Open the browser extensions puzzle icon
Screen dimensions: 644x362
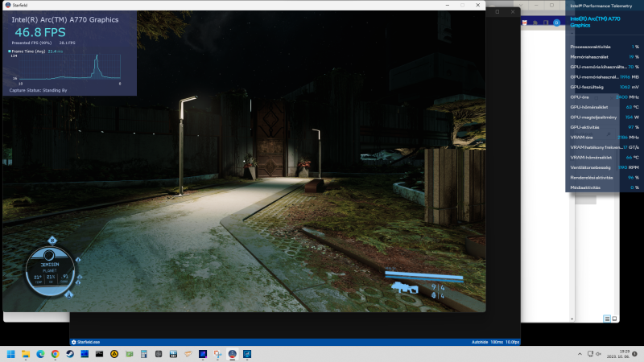click(535, 23)
